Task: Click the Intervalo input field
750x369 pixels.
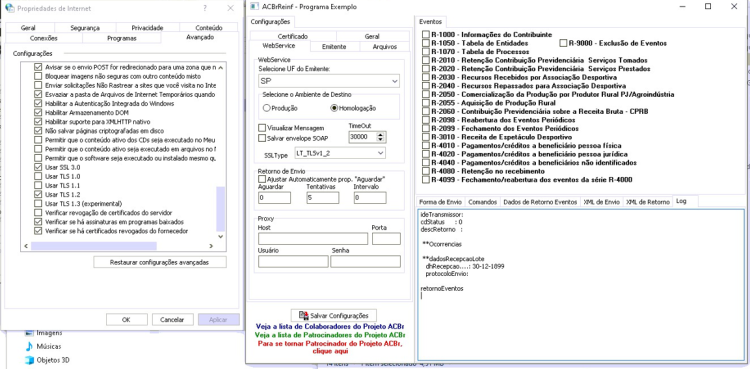Action: 370,198
